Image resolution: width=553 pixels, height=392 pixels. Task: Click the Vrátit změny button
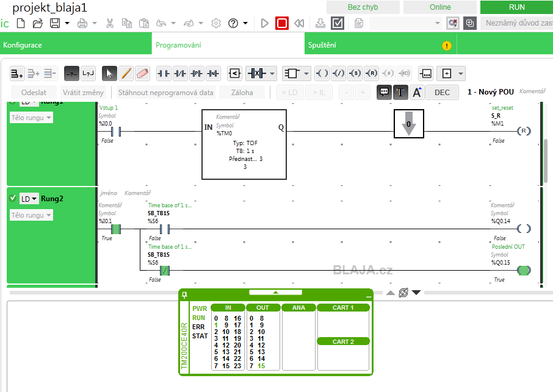(83, 92)
